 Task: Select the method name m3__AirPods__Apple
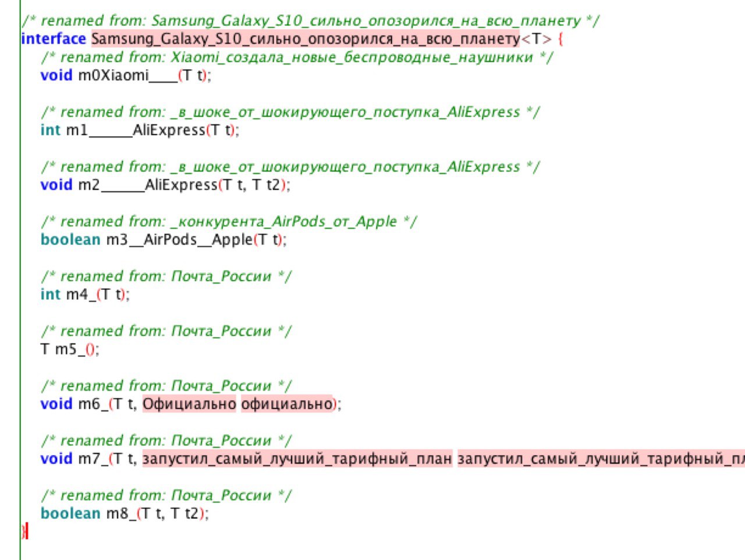point(179,239)
